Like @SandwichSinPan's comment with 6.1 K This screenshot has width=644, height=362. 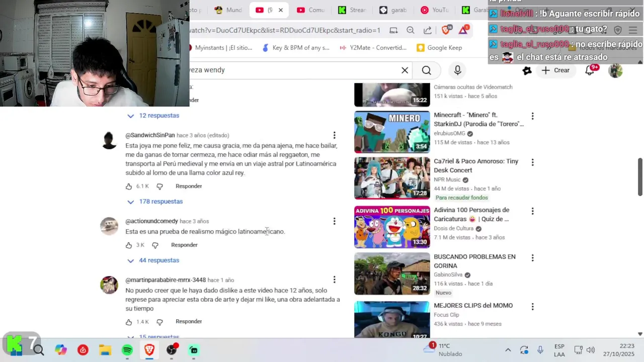coord(129,187)
